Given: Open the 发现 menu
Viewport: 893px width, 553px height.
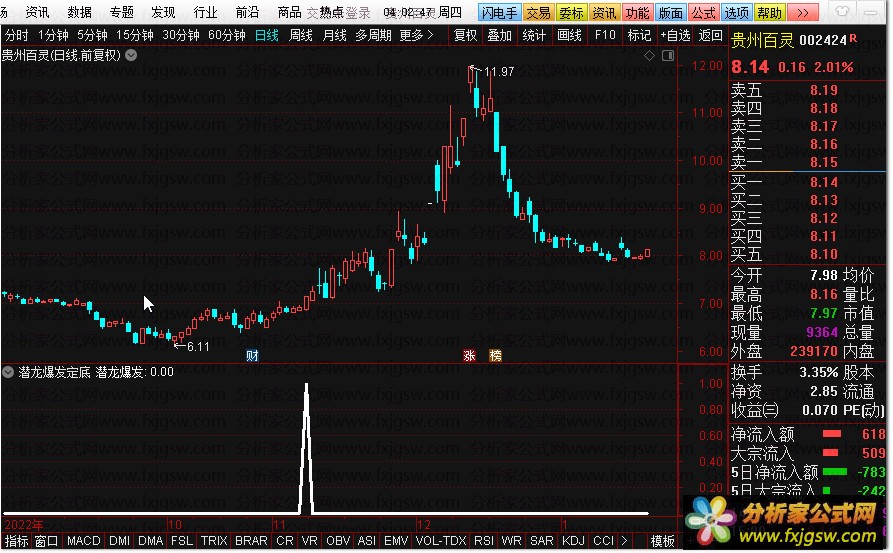Looking at the screenshot, I should [163, 12].
